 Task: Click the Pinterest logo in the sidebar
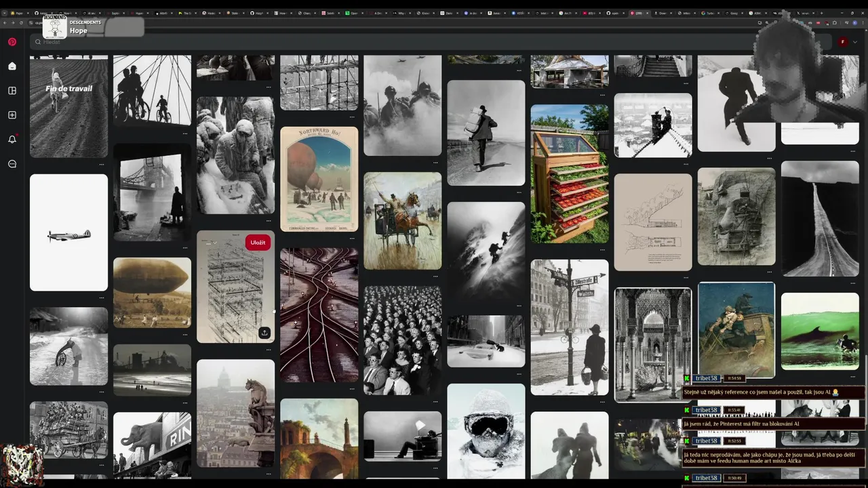tap(12, 42)
